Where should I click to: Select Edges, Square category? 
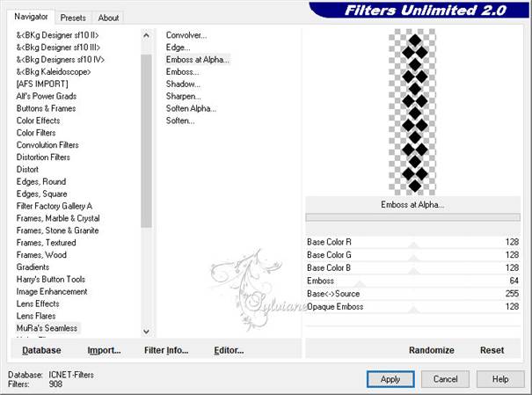(41, 194)
